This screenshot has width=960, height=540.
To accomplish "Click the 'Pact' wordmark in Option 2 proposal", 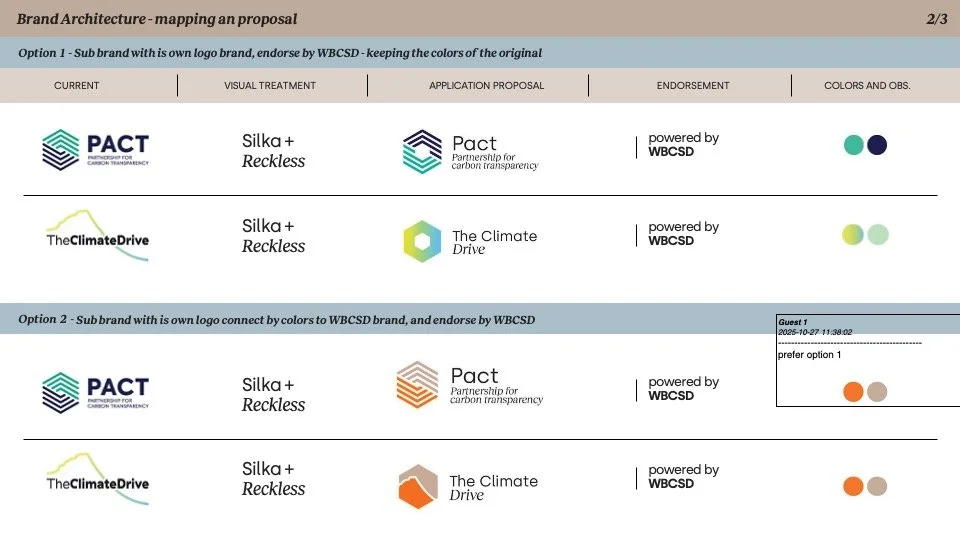I will click(474, 375).
